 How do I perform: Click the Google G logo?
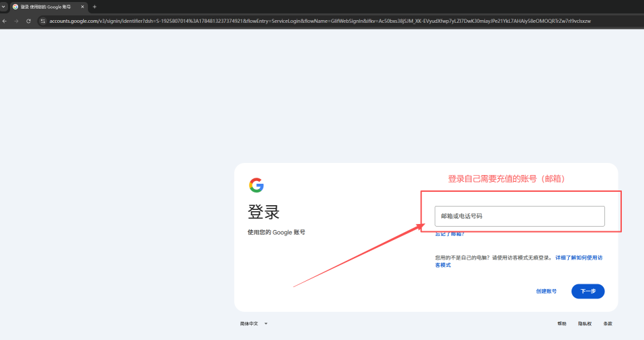(x=257, y=185)
